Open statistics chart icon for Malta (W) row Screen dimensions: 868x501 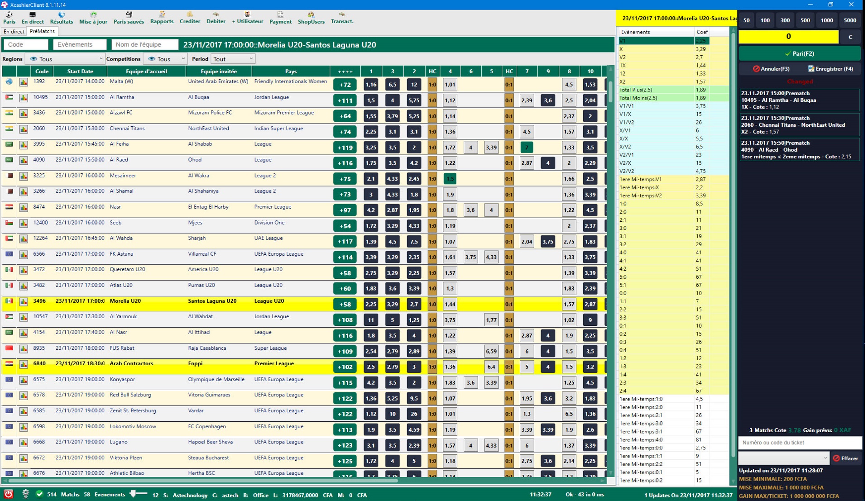coord(24,82)
